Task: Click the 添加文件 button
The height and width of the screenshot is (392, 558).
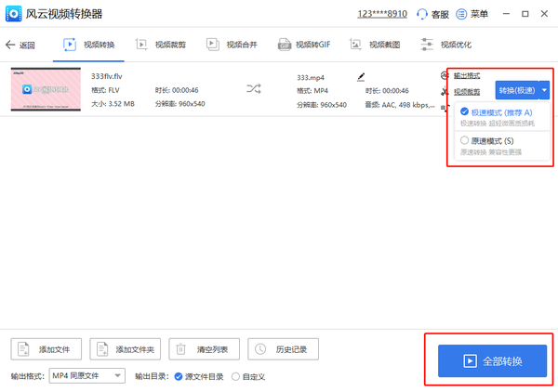Action: [x=46, y=349]
